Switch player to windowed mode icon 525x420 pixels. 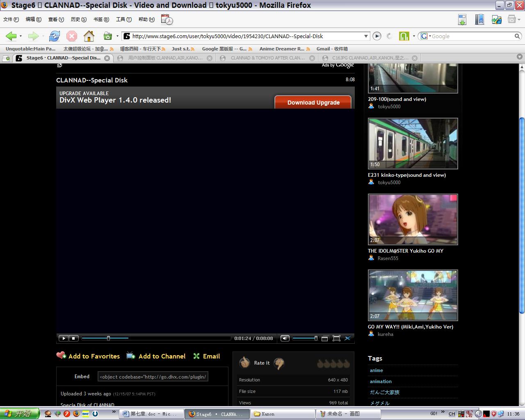coord(324,338)
